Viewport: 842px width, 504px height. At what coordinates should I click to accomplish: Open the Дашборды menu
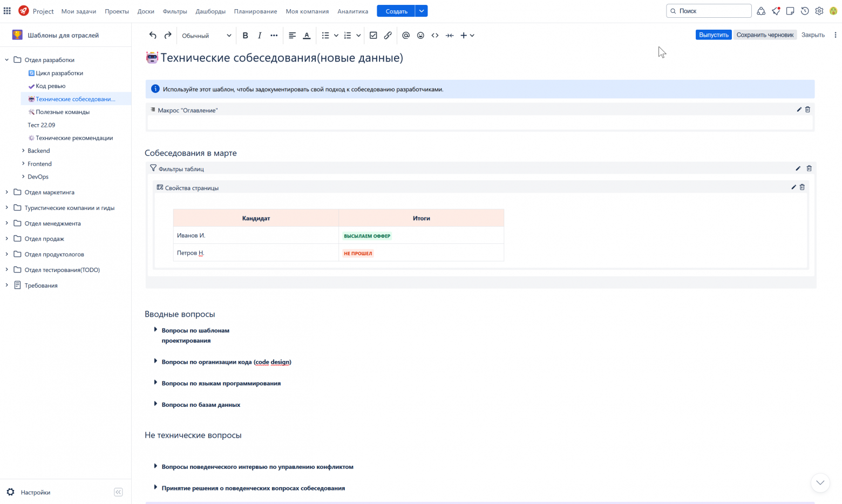[210, 11]
